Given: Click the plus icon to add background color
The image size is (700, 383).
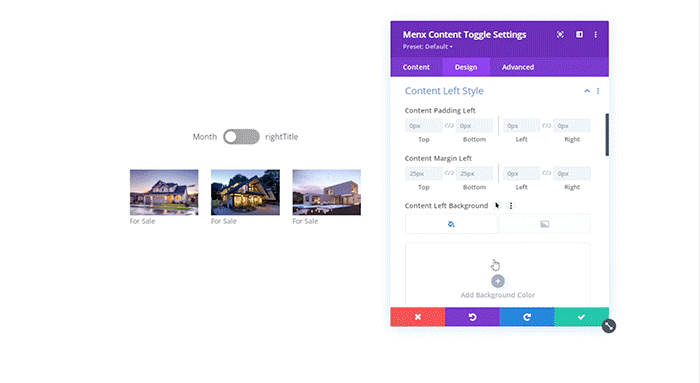Looking at the screenshot, I should pyautogui.click(x=498, y=281).
